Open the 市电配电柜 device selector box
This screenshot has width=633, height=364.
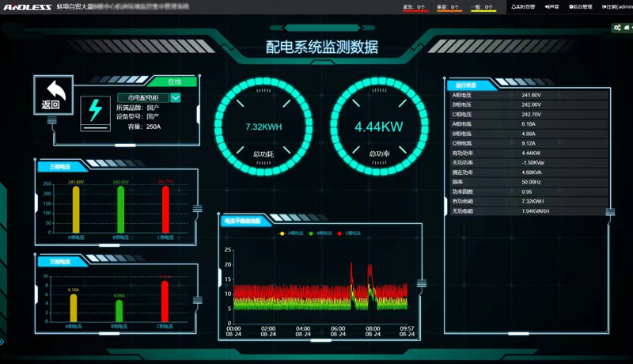(143, 98)
